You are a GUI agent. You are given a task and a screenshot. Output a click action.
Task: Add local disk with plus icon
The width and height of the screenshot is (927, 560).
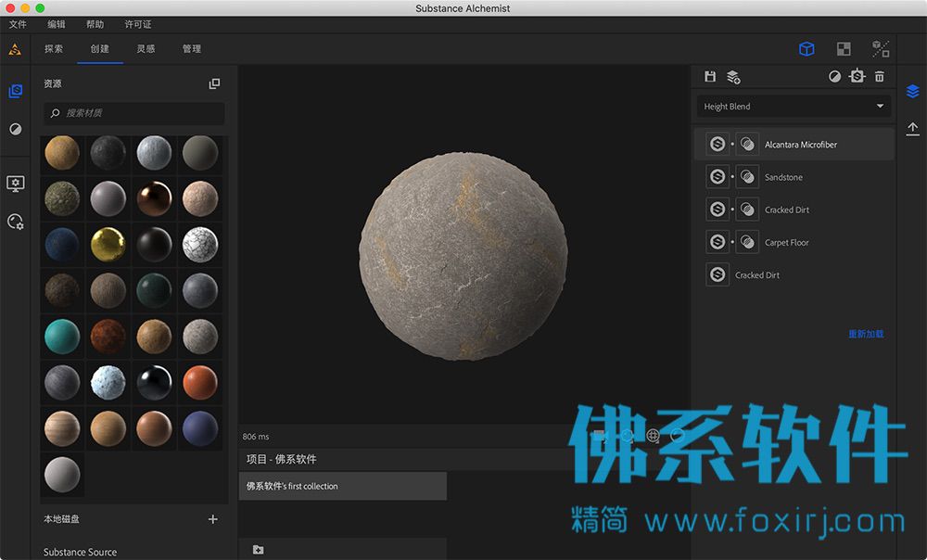click(213, 519)
